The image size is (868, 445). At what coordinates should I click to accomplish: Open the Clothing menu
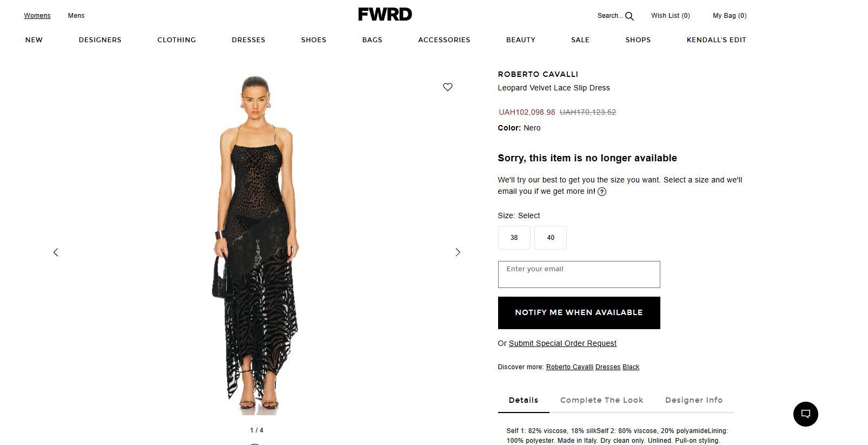[177, 40]
